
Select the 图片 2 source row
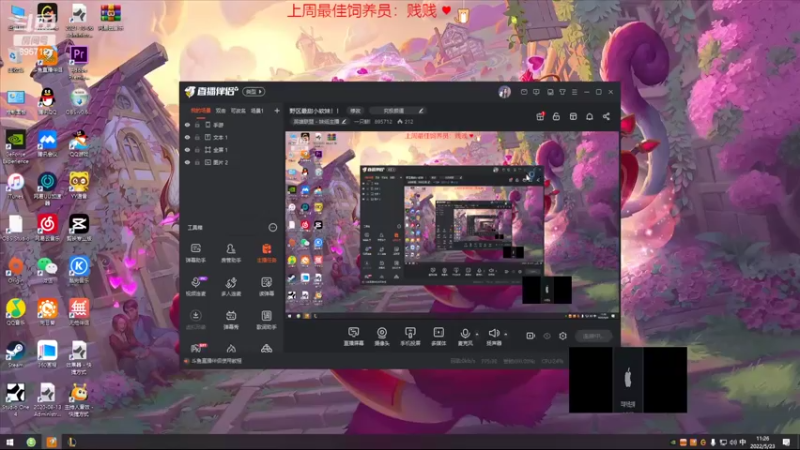tap(233, 162)
